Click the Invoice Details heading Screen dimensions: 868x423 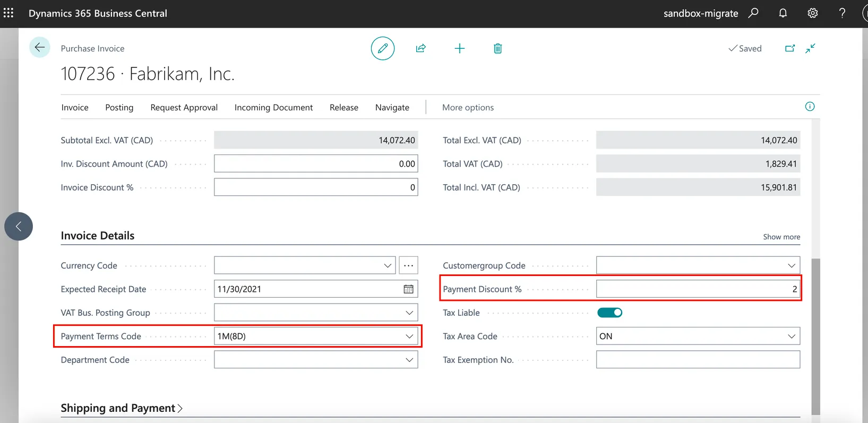(x=98, y=236)
